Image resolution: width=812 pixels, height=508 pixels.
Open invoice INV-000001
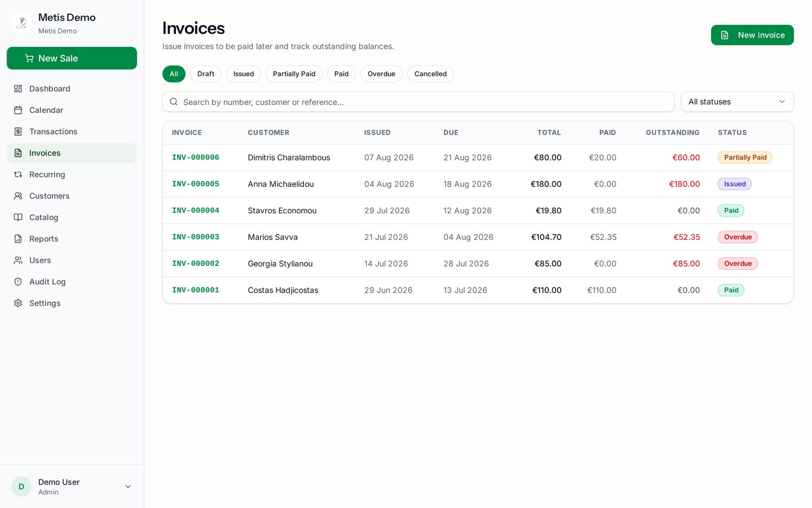pyautogui.click(x=195, y=290)
